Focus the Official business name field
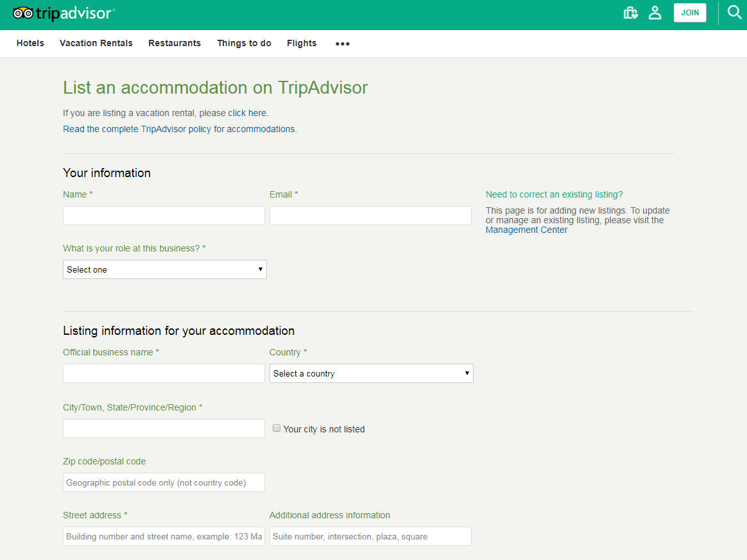The height and width of the screenshot is (560, 747). 164,373
